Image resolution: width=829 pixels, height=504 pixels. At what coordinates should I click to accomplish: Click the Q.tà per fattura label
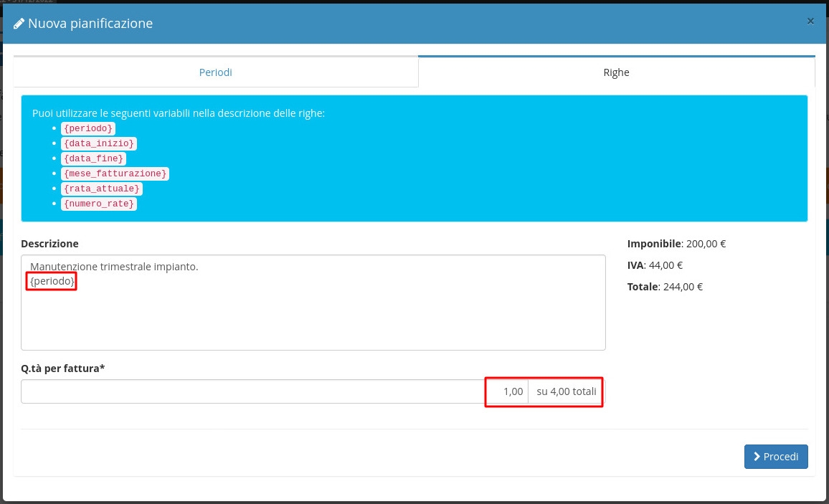(x=63, y=369)
